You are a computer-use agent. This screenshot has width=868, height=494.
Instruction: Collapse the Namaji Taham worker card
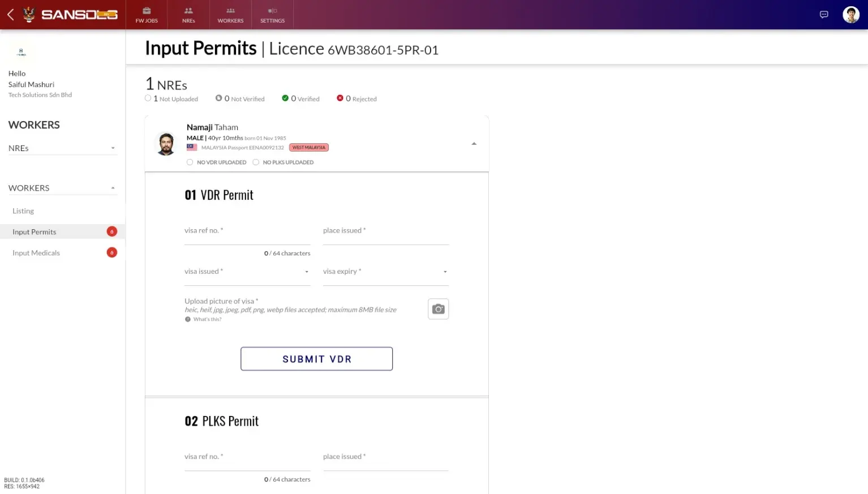coord(474,144)
